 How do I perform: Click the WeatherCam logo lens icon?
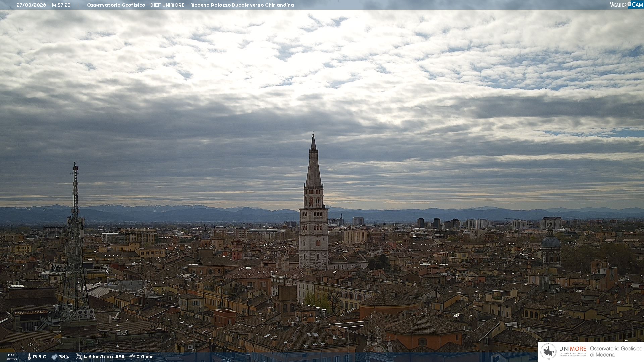(629, 4)
